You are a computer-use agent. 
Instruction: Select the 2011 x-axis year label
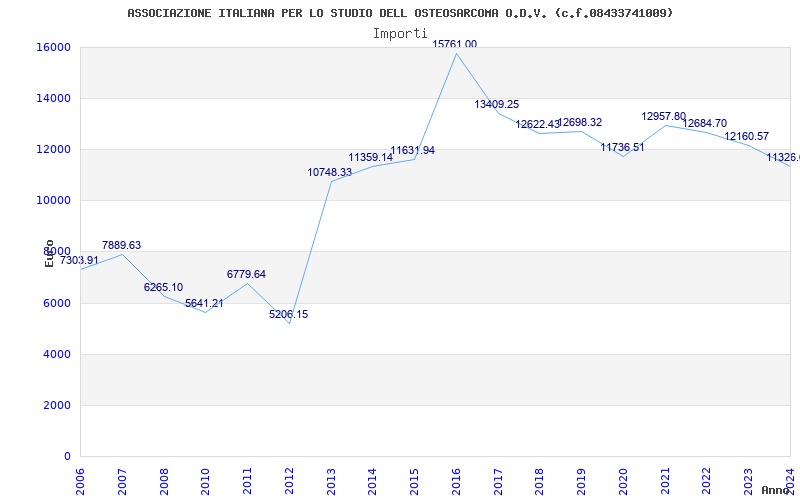point(247,481)
